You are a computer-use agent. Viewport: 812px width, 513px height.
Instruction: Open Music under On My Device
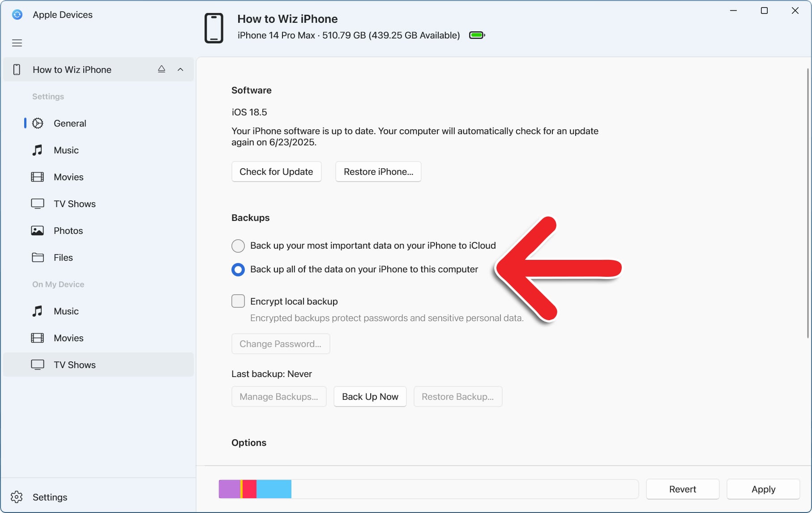(x=65, y=311)
